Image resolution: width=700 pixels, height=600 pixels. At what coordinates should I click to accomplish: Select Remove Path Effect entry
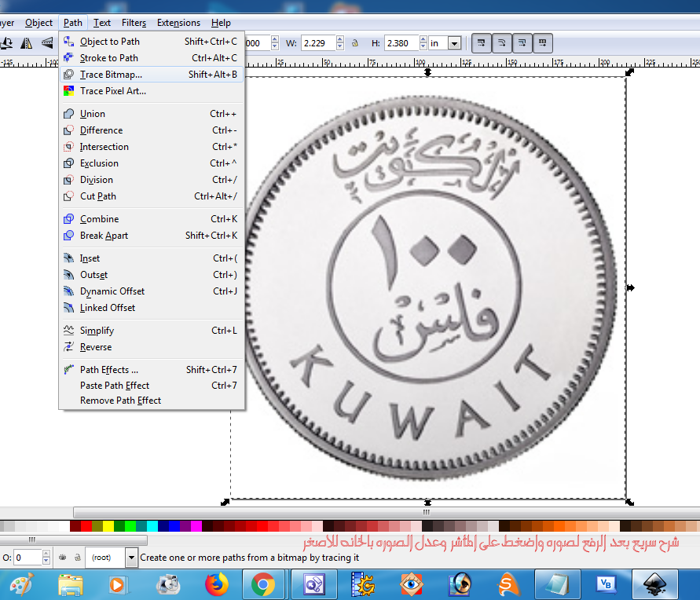[152, 401]
